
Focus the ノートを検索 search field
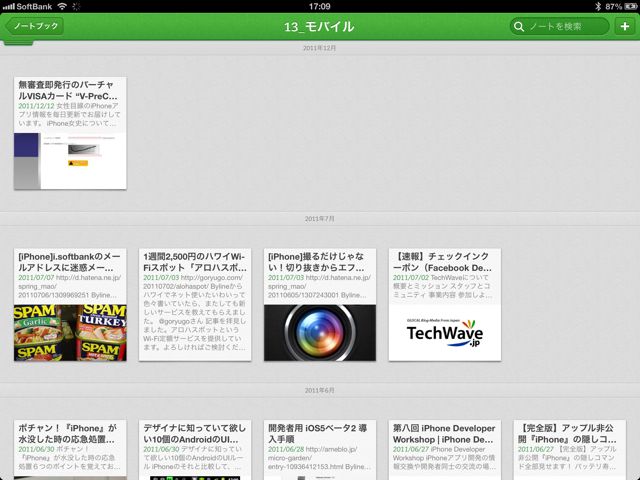[560, 26]
